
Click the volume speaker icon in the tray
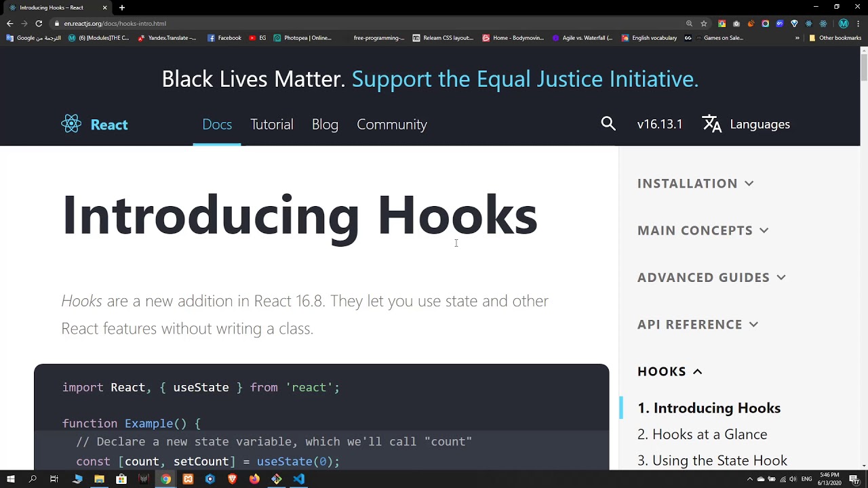click(793, 479)
